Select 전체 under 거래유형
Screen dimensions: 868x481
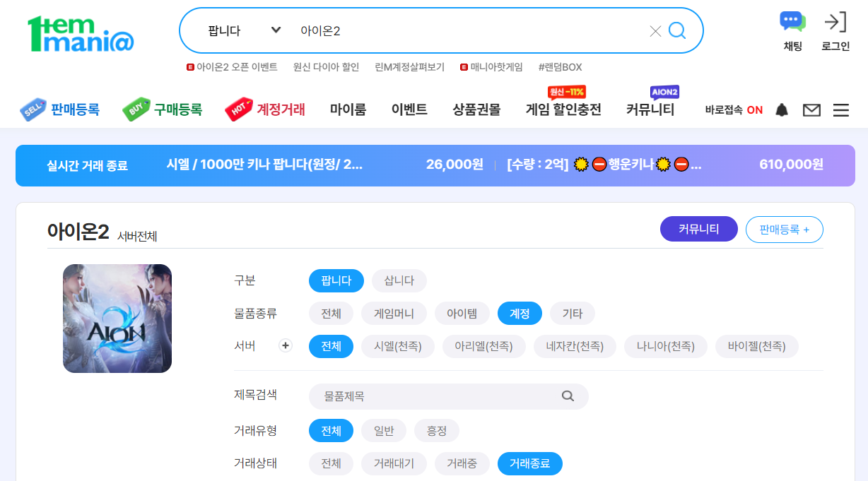point(331,430)
